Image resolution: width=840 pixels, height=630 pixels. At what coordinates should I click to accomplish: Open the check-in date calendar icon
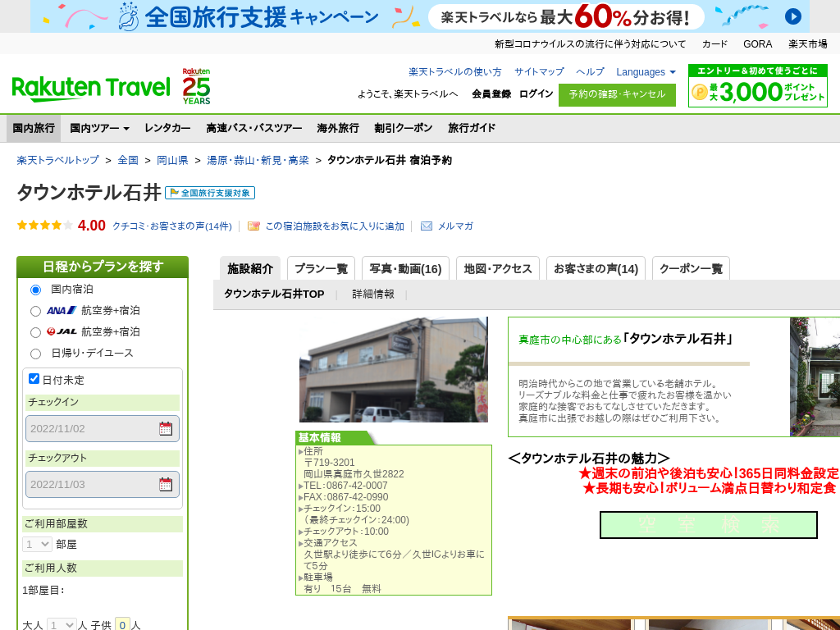point(166,428)
